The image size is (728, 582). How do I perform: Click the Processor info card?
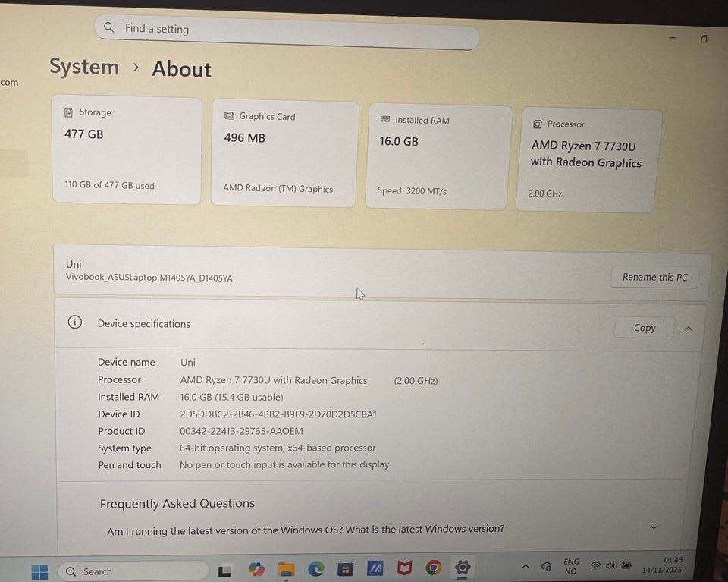point(588,161)
